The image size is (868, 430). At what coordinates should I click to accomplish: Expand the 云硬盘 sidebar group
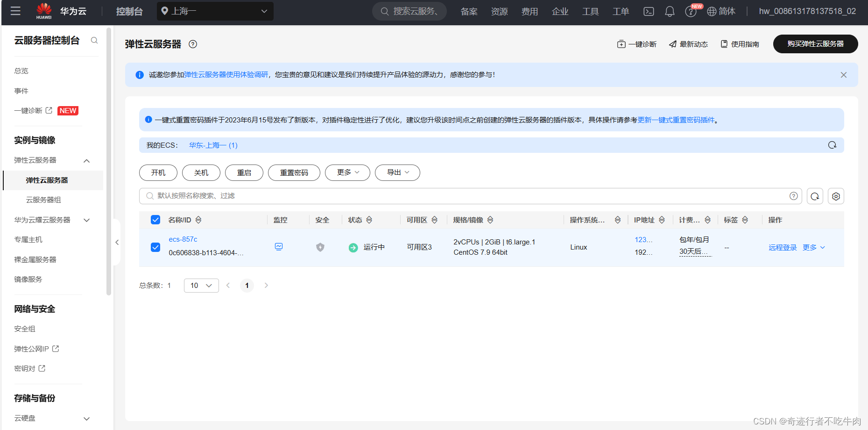point(86,418)
